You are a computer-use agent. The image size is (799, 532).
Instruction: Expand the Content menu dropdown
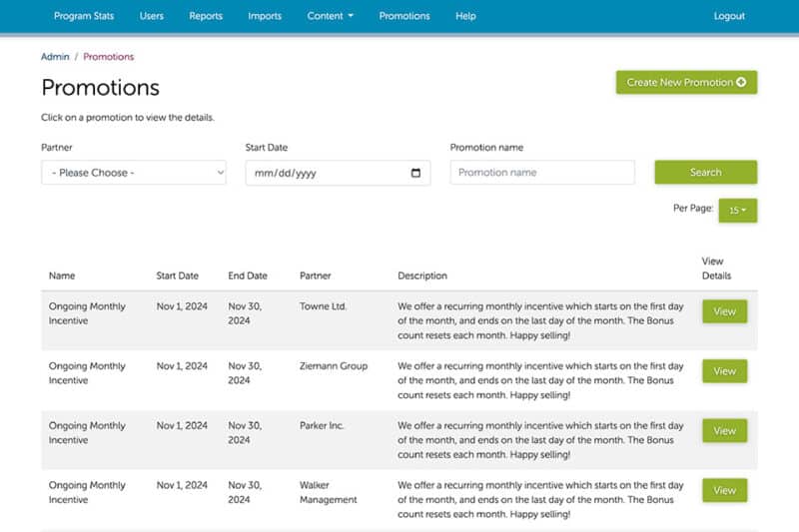tap(330, 16)
